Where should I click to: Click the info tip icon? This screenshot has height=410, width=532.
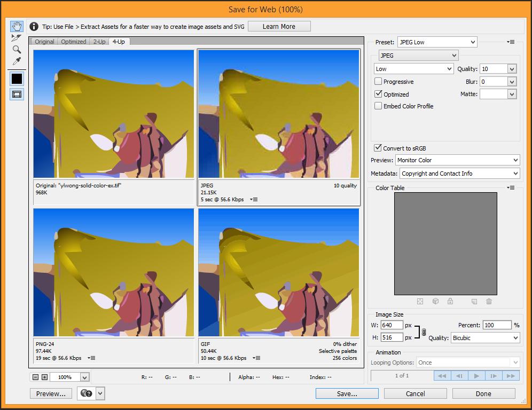pos(34,26)
